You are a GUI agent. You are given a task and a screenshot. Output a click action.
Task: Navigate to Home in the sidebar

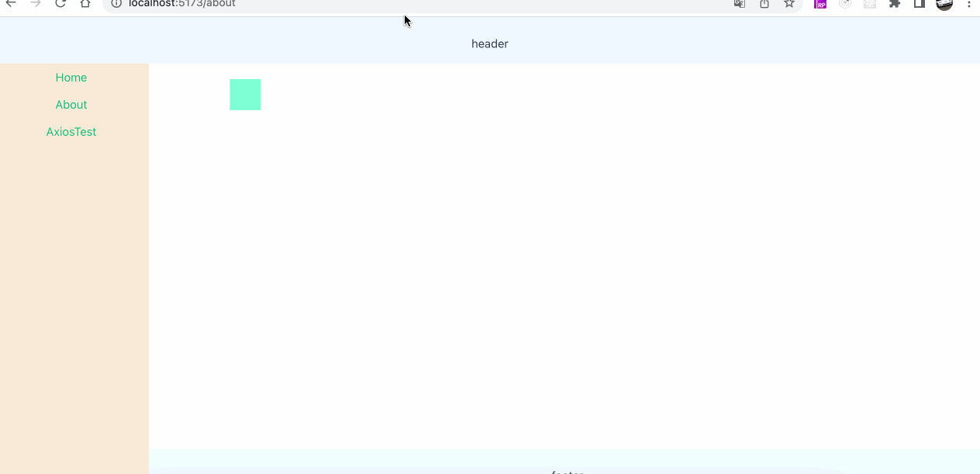(x=71, y=78)
